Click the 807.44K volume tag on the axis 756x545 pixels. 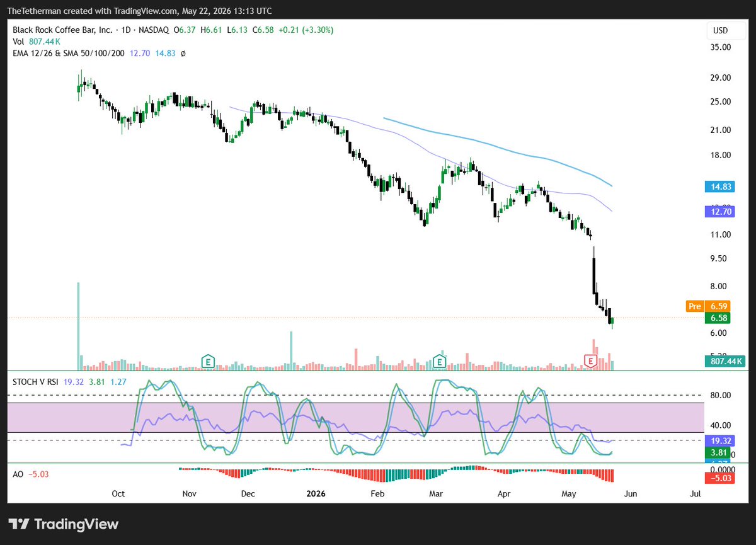click(x=725, y=362)
